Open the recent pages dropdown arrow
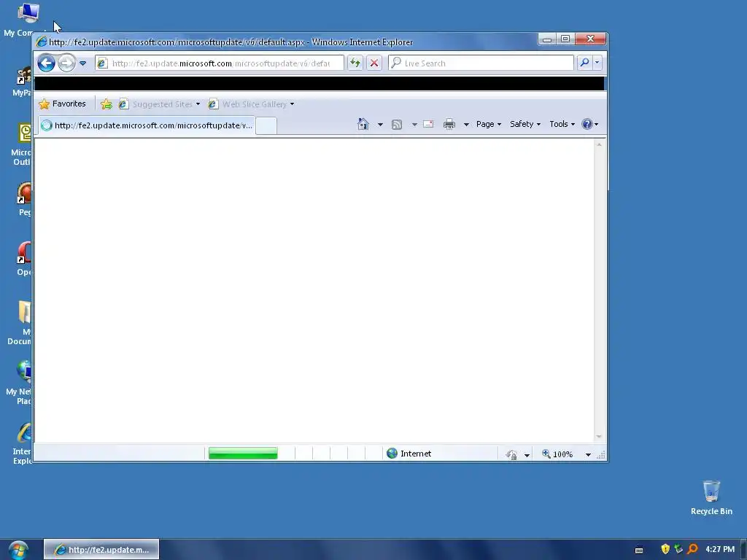 click(83, 63)
